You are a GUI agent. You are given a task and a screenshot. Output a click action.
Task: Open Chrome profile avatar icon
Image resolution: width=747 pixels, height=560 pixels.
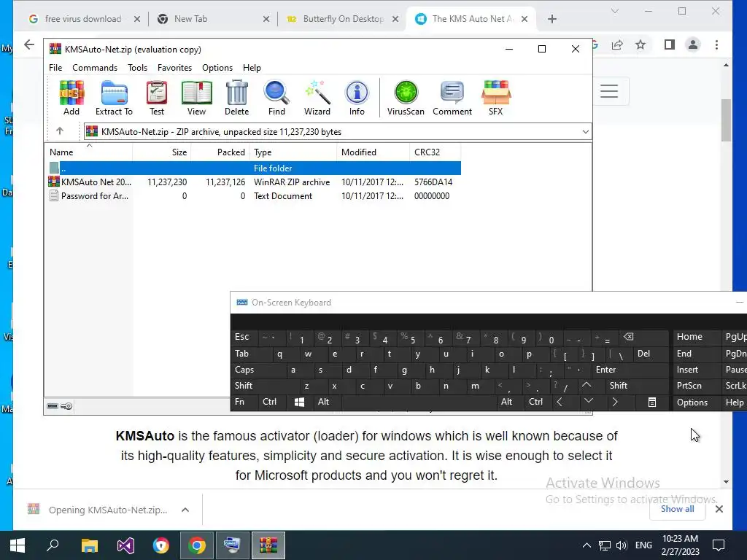693,44
